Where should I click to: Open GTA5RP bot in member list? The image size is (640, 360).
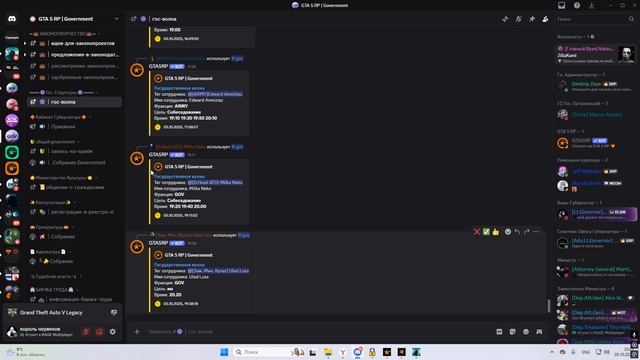(596, 143)
